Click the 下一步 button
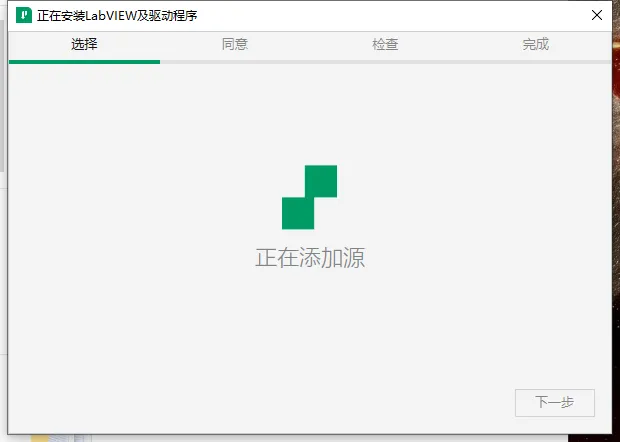This screenshot has width=620, height=442. pos(555,402)
